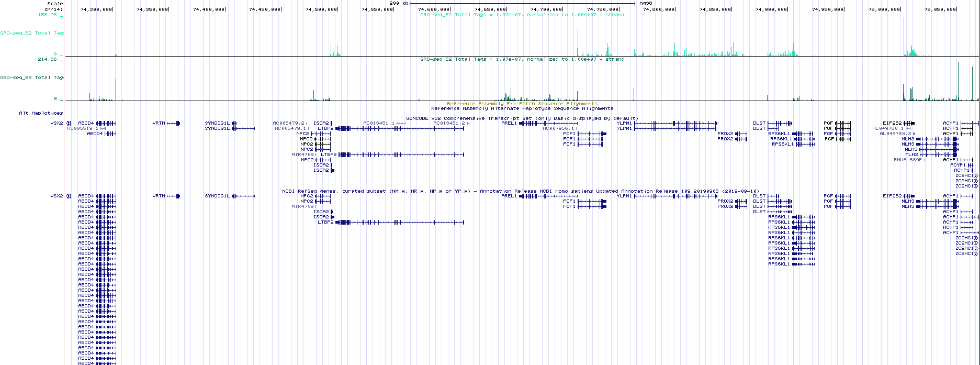Open the GENCODE v32 Comprehensive Transcript Set title
This screenshot has width=980, height=365.
522,118
